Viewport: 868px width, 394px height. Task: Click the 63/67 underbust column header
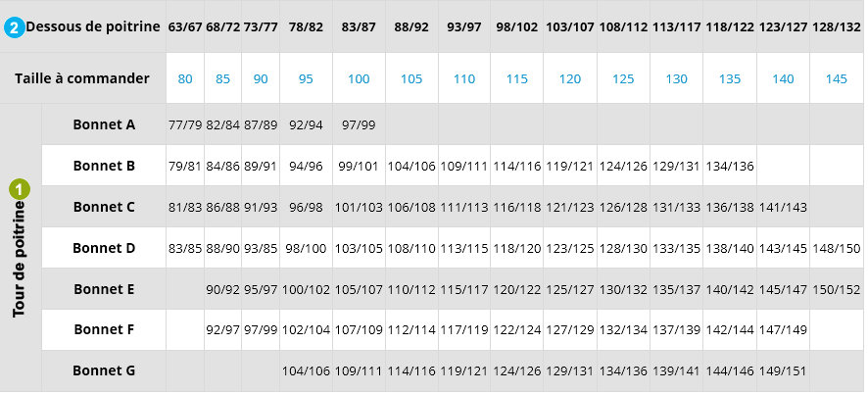point(185,27)
